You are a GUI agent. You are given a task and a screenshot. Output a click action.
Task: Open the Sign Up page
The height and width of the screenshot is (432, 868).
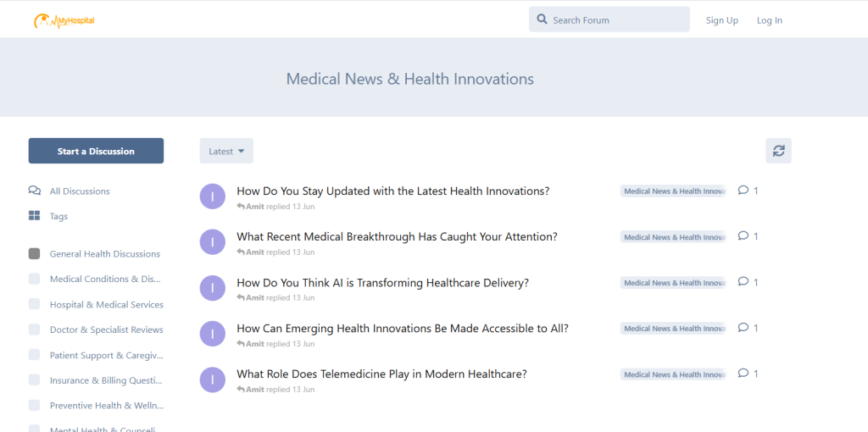pos(721,20)
